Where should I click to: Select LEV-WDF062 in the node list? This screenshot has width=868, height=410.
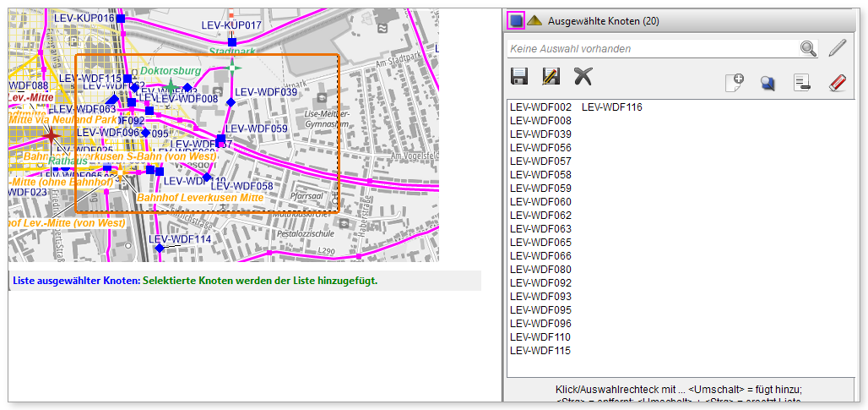(x=540, y=216)
